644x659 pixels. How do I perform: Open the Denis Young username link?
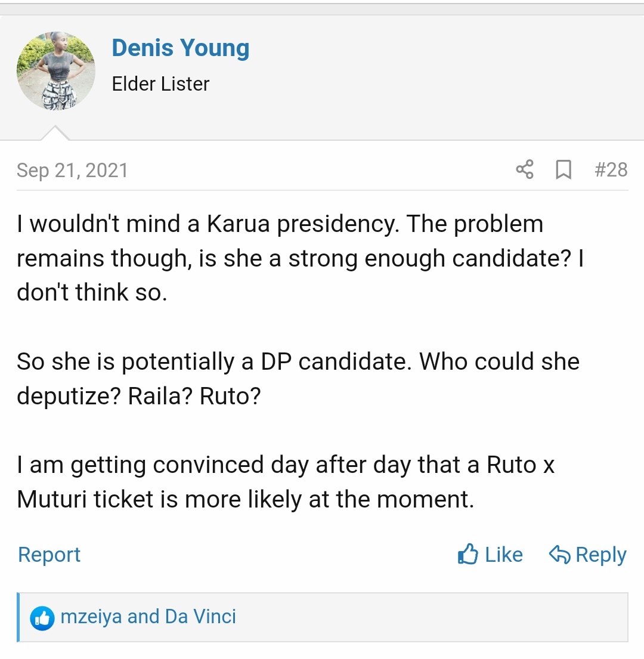click(x=180, y=48)
